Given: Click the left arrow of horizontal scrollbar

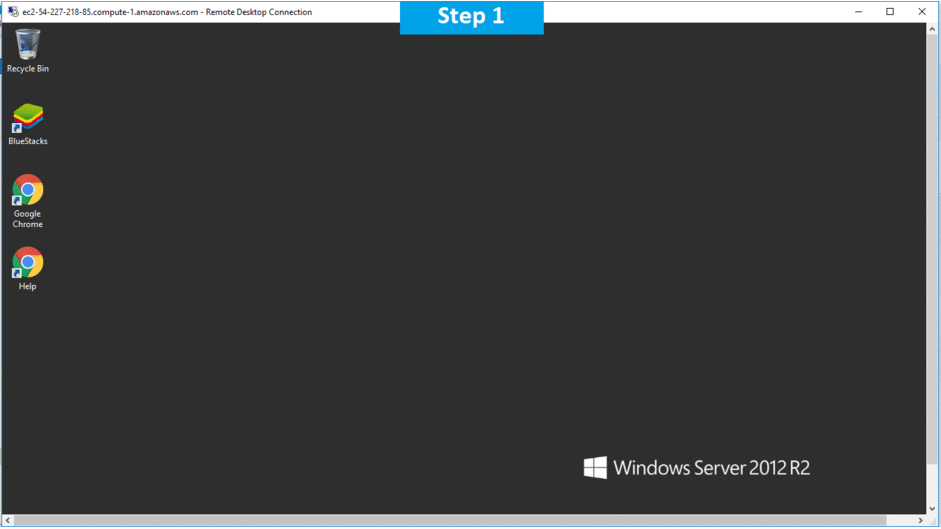Looking at the screenshot, I should [8, 521].
